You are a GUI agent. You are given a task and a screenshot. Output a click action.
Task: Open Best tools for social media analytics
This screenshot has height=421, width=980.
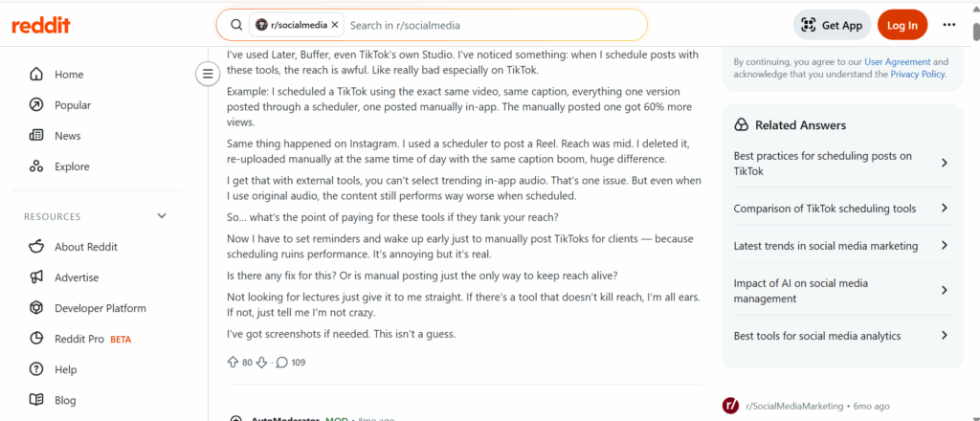[x=840, y=336]
